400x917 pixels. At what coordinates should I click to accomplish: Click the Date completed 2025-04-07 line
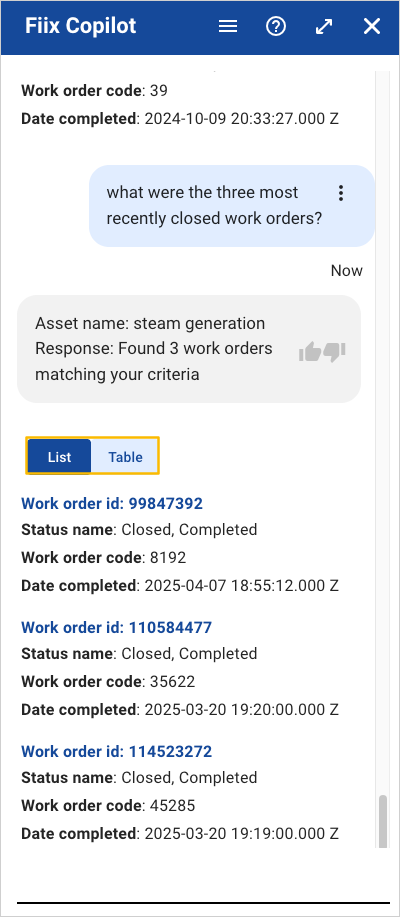[x=180, y=585]
